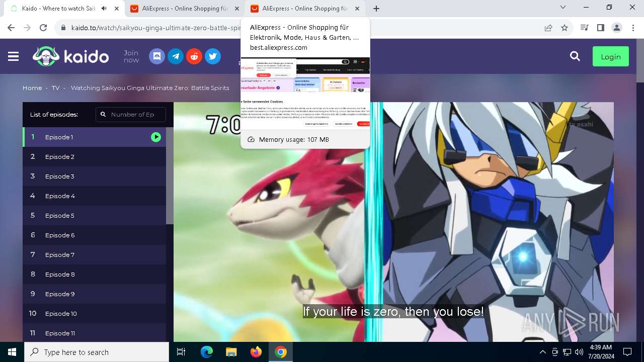
Task: View site info lock icon
Action: pos(63,28)
